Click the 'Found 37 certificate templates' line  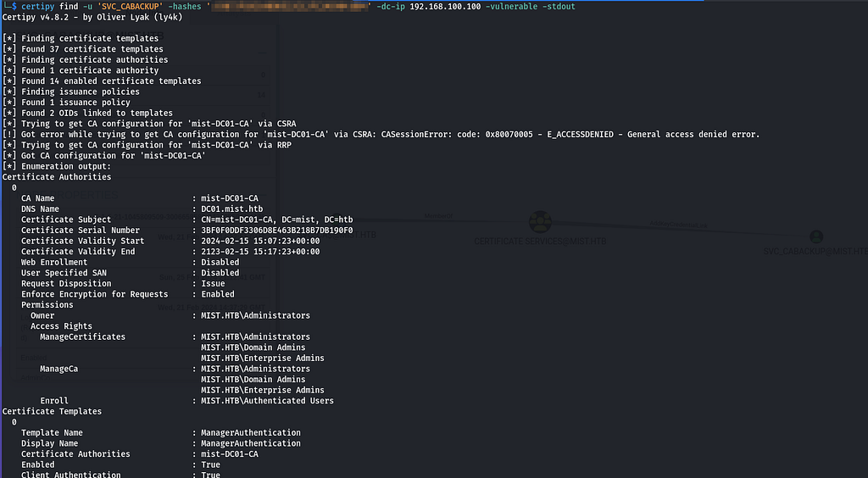(83, 49)
